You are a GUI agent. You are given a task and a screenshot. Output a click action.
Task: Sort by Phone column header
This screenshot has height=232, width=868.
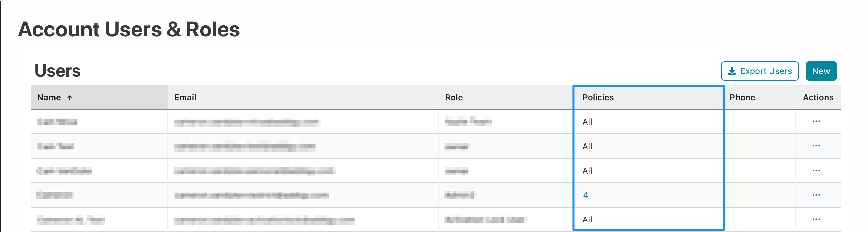tap(742, 98)
